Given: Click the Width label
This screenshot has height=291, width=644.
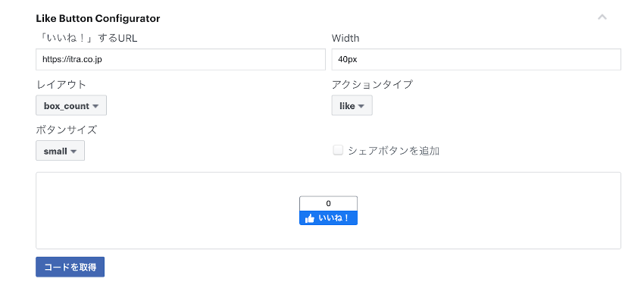Looking at the screenshot, I should pos(345,38).
